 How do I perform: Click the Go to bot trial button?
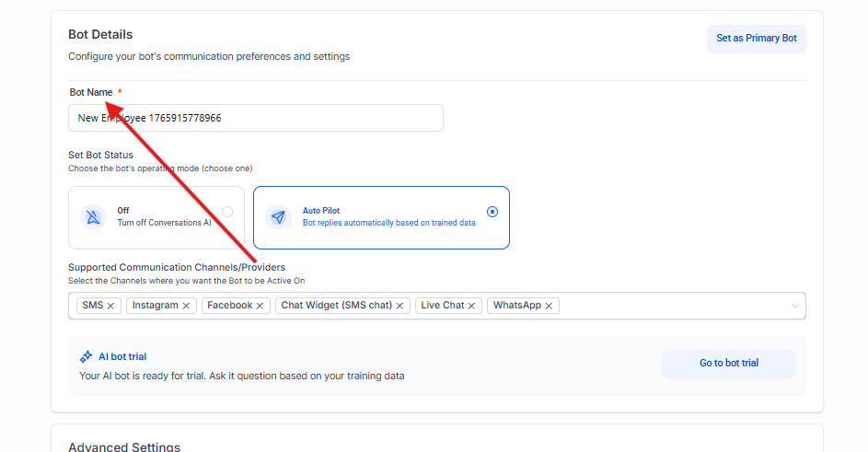(728, 364)
